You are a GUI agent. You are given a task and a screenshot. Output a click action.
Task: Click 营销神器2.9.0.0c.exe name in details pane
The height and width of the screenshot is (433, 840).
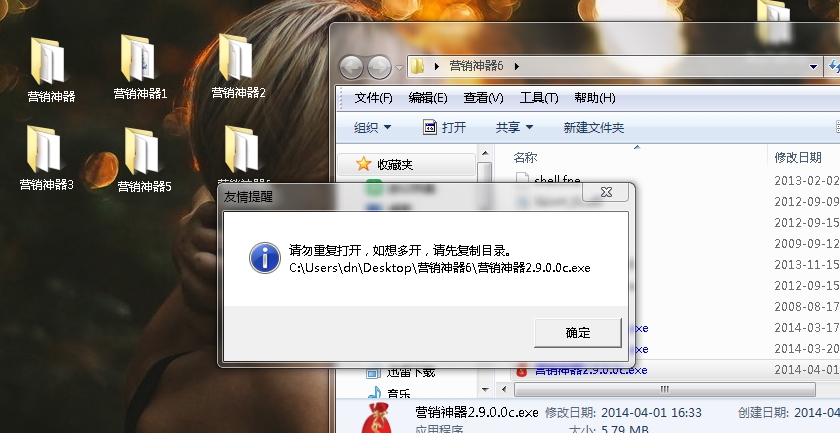coord(477,413)
